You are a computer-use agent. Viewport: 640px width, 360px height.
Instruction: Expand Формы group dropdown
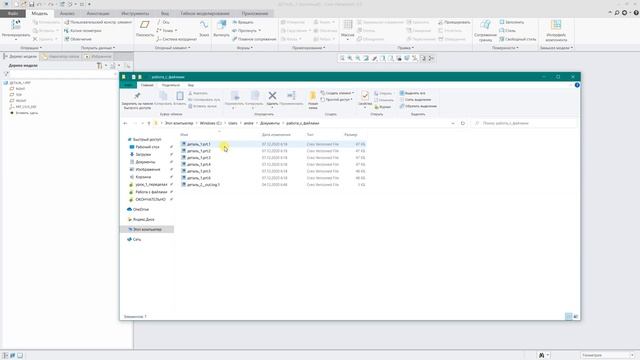click(x=245, y=48)
